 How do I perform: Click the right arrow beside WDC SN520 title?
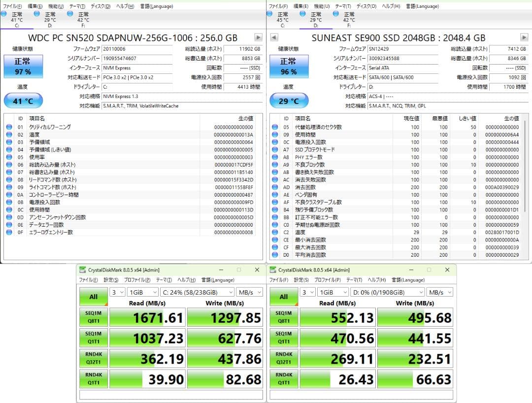(258, 37)
